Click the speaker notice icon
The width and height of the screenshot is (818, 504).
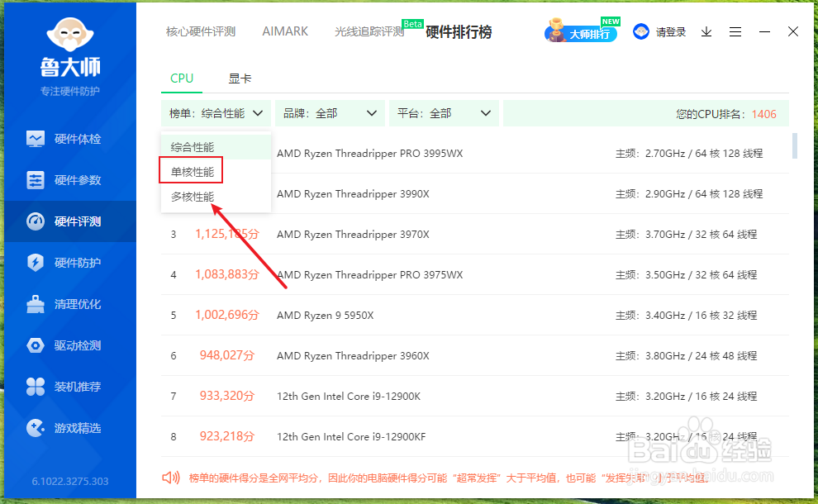pos(170,478)
